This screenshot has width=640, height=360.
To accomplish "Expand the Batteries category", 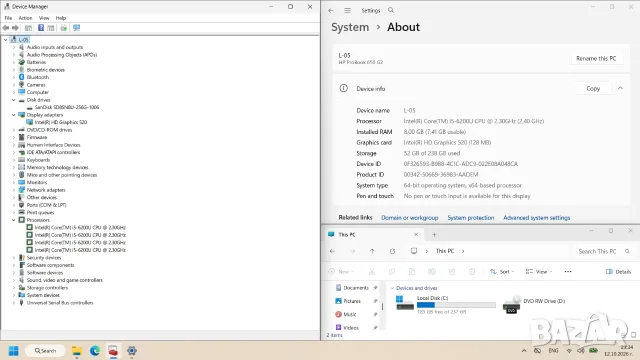I will 13,62.
